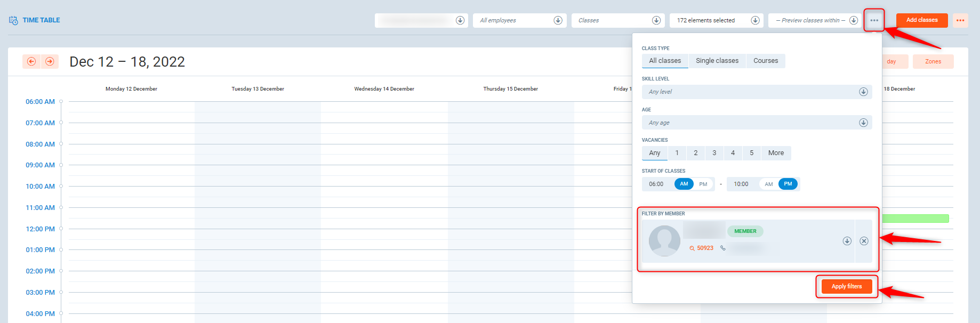Viewport: 980px width, 323px height.
Task: Go to previous week arrow
Action: [x=31, y=61]
